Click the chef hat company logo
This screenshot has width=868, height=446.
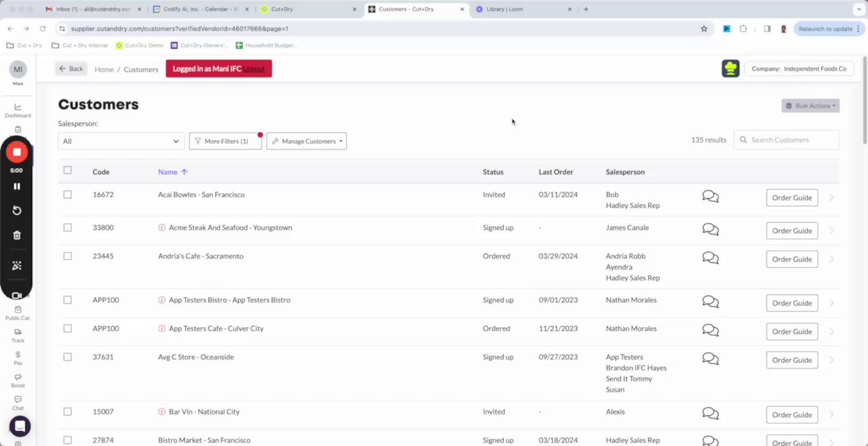(x=731, y=69)
